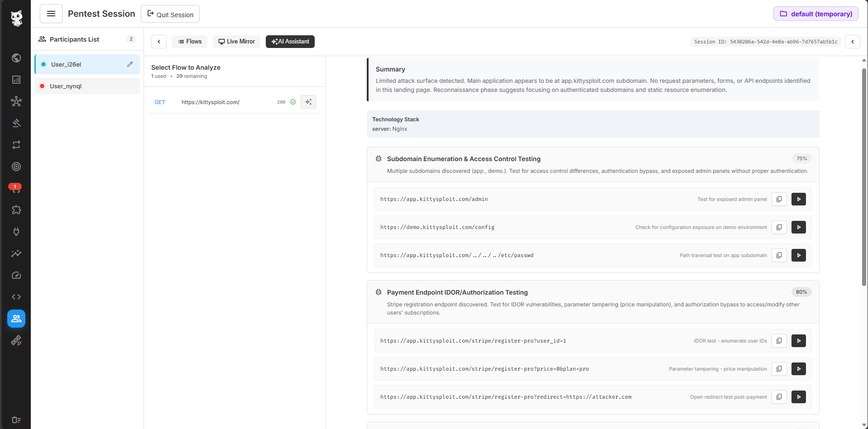Rename User_i26el with the pencil icon
The width and height of the screenshot is (868, 429).
pyautogui.click(x=130, y=64)
